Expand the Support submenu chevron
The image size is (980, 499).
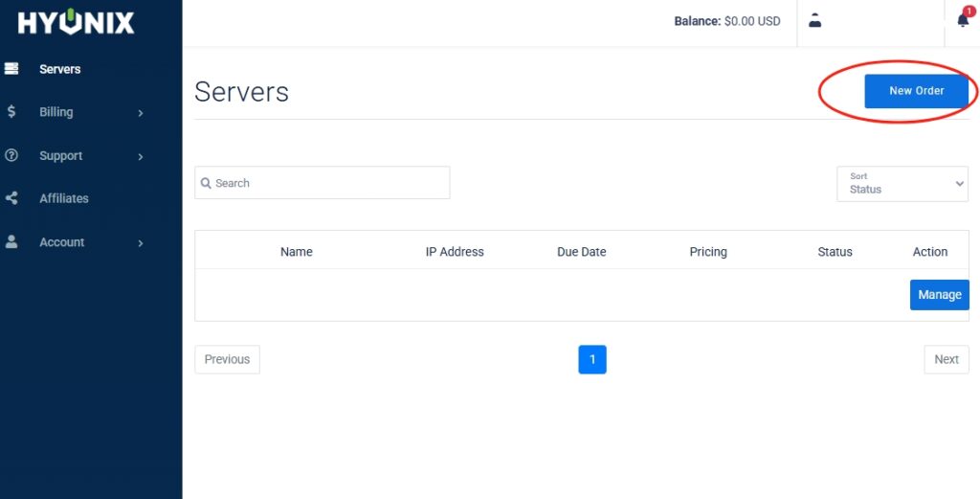pyautogui.click(x=141, y=156)
